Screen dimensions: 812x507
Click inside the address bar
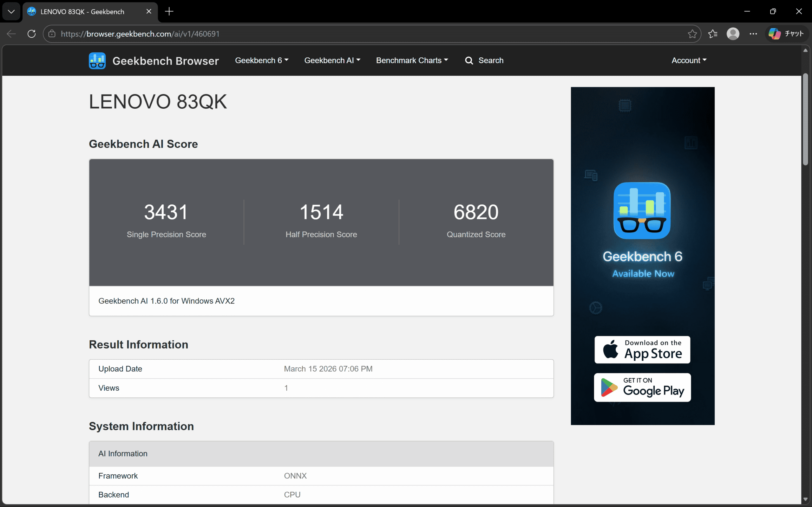(x=235, y=34)
